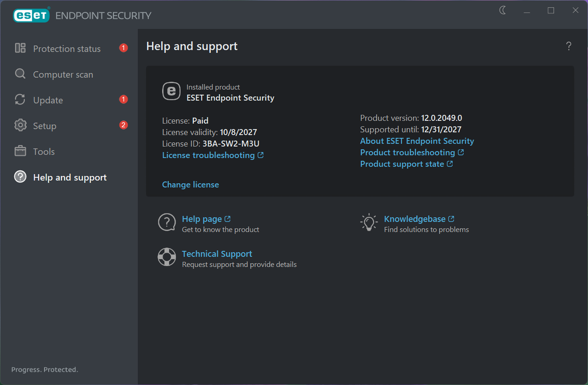Click Help and support sidebar question icon
The height and width of the screenshot is (385, 588).
point(20,177)
